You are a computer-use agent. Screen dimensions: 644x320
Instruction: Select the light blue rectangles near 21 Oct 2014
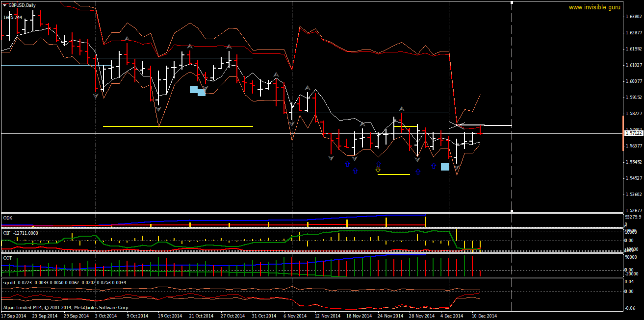pos(198,91)
